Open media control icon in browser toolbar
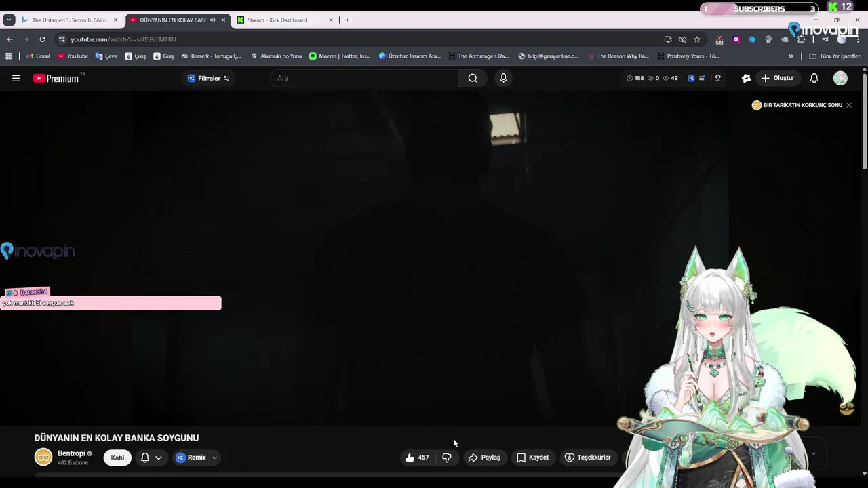 825,39
